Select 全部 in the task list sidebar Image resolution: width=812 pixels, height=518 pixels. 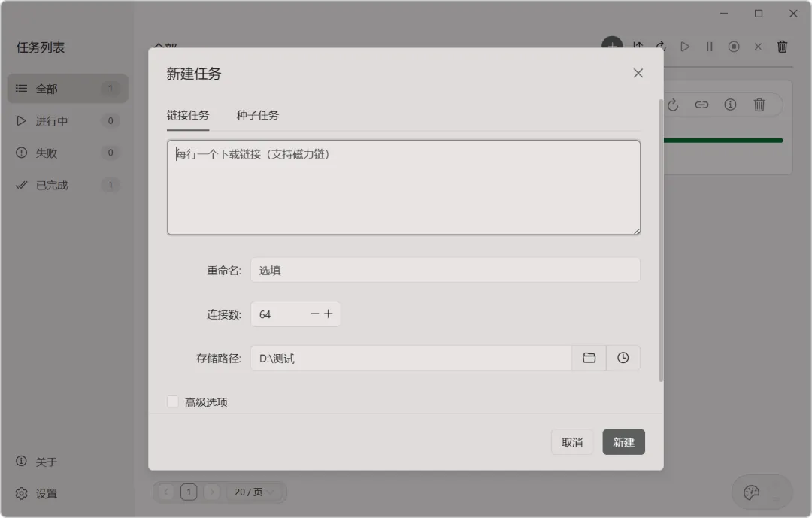click(68, 89)
